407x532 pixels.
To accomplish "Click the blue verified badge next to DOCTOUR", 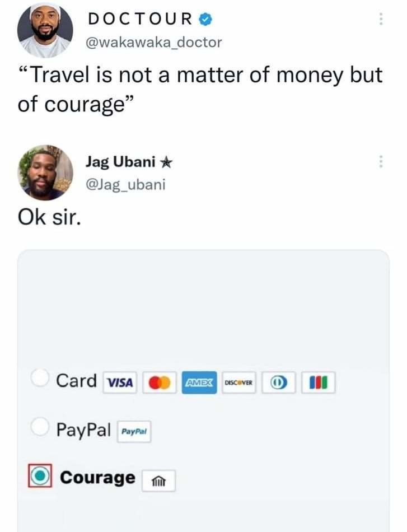I will 205,19.
